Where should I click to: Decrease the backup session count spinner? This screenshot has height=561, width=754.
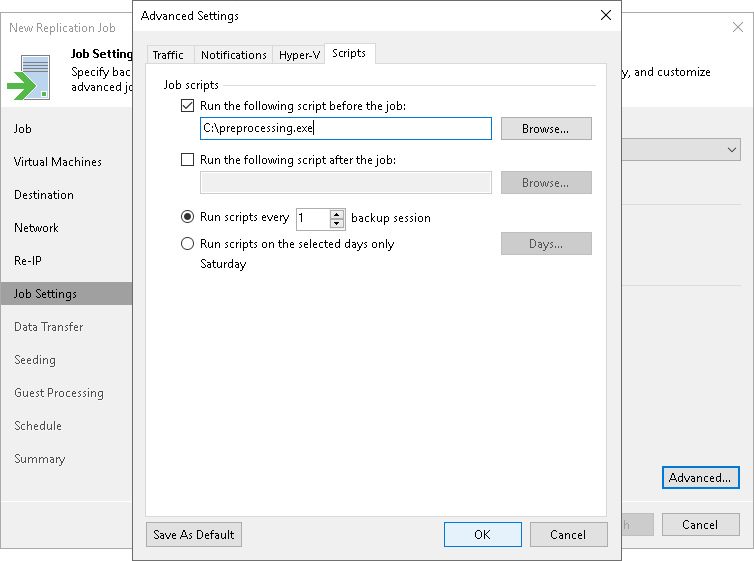pos(337,224)
